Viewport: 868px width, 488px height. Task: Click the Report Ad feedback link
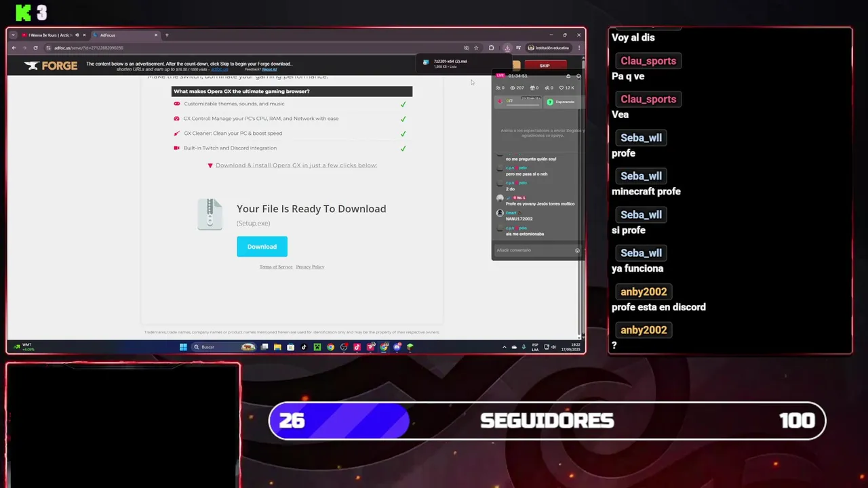[269, 69]
